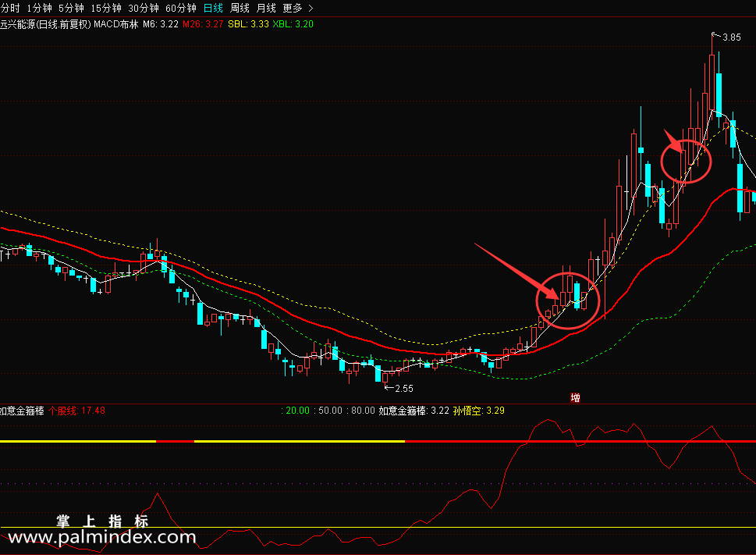This screenshot has height=555, width=756.
Task: Open the 15分钟 chart period
Action: 106,9
